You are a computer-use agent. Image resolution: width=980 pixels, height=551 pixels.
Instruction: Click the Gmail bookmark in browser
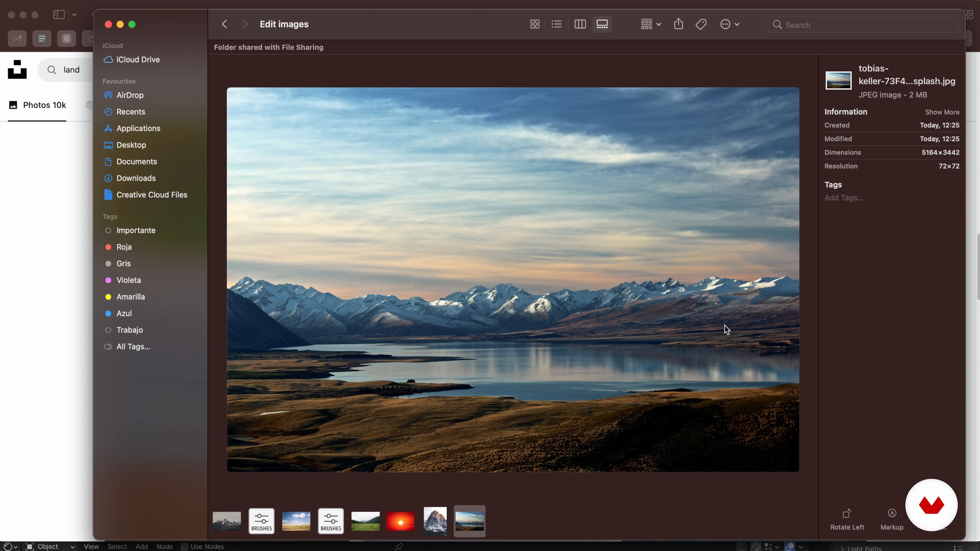coord(17,39)
